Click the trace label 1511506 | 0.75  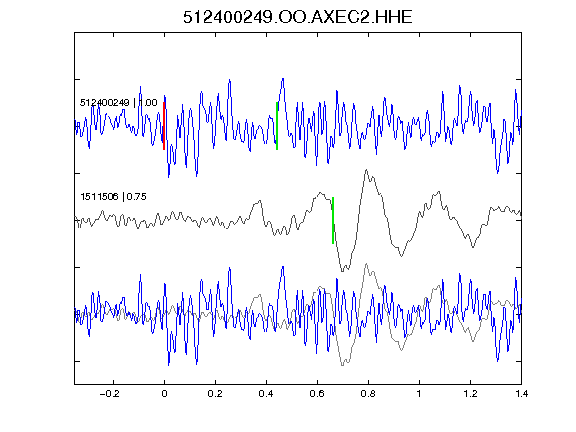click(113, 197)
